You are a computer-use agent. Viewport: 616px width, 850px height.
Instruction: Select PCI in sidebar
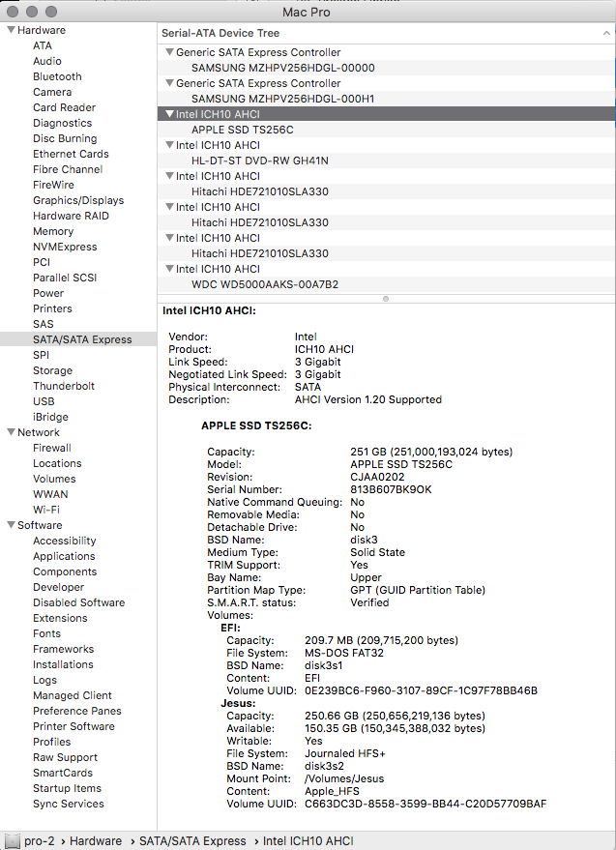click(x=42, y=262)
